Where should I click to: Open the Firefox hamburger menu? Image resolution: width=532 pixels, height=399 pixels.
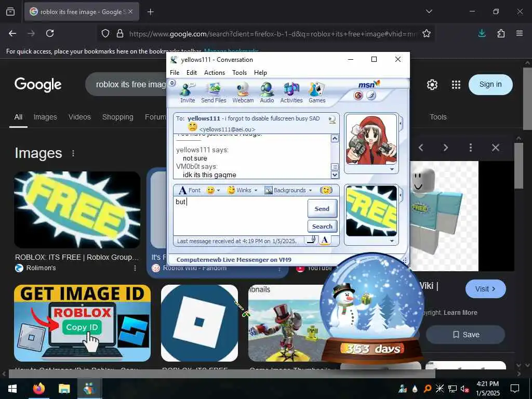[x=520, y=33]
